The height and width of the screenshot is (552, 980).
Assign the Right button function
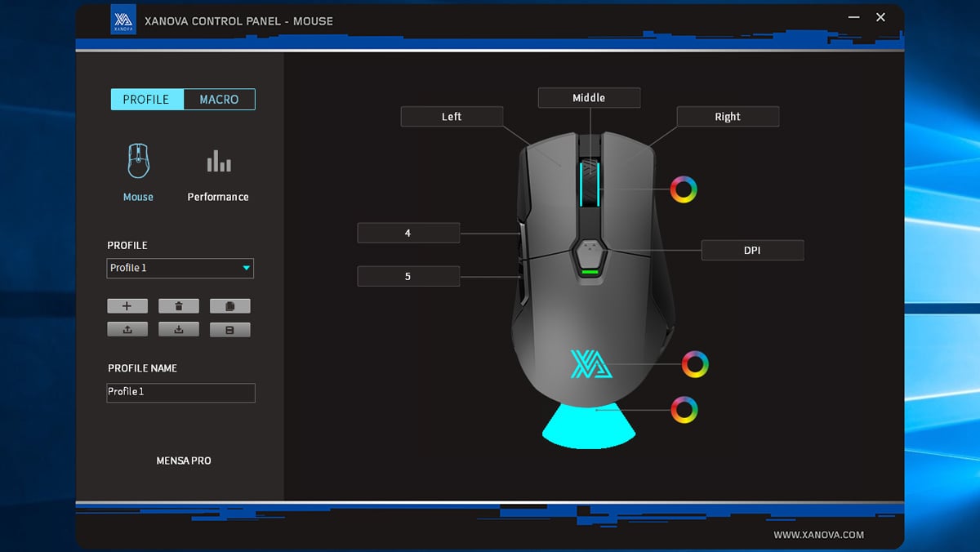click(x=728, y=117)
